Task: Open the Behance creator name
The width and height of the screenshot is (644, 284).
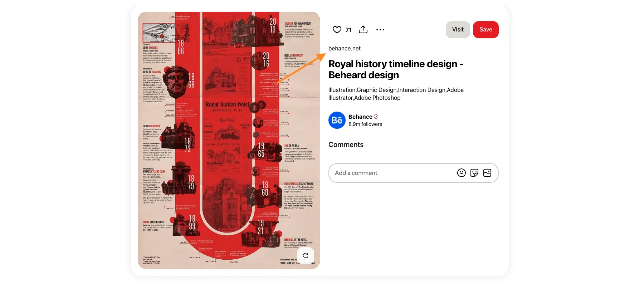Action: tap(360, 117)
